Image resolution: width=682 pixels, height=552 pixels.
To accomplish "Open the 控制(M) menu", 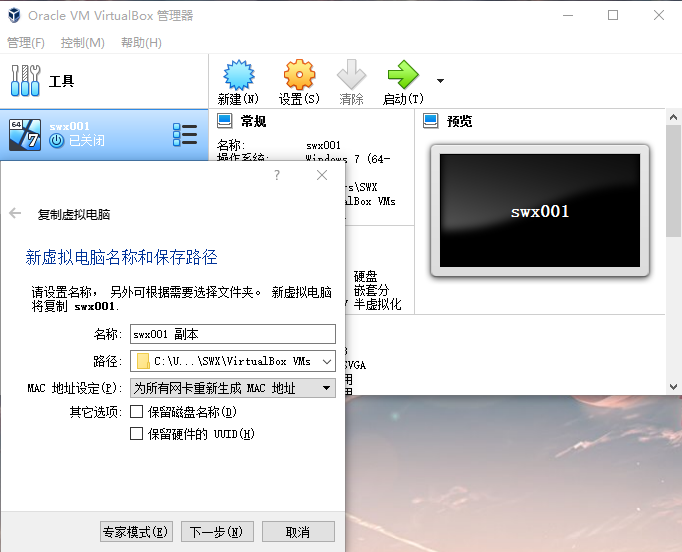I will tap(83, 43).
